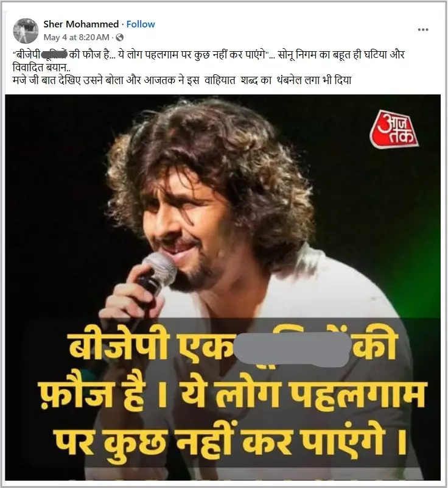Follow Sher Mohammed

(141, 24)
